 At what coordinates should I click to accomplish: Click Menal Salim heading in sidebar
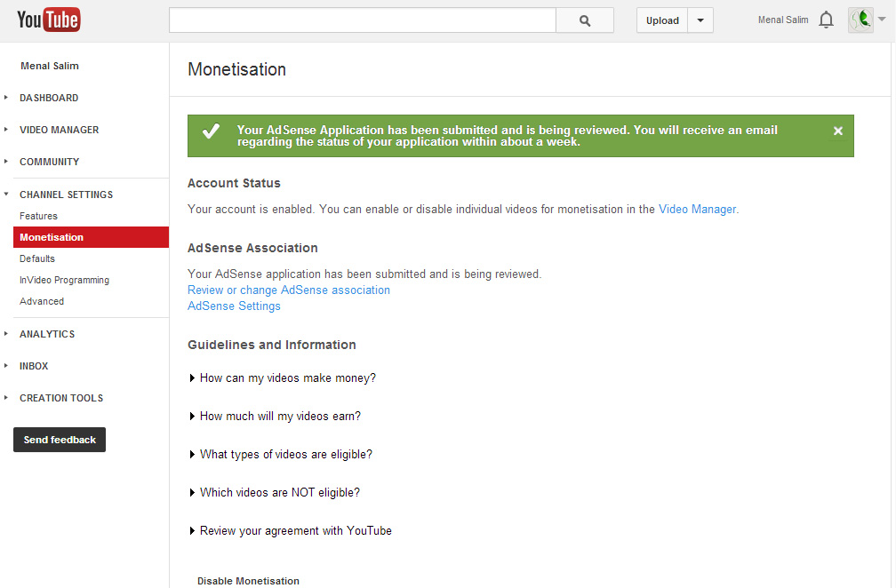tap(50, 66)
